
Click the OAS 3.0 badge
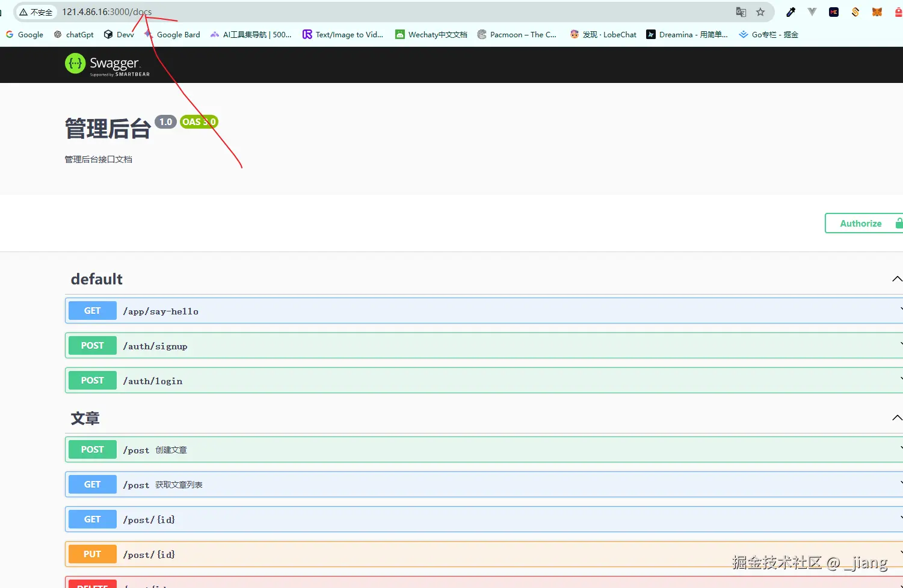pyautogui.click(x=199, y=122)
